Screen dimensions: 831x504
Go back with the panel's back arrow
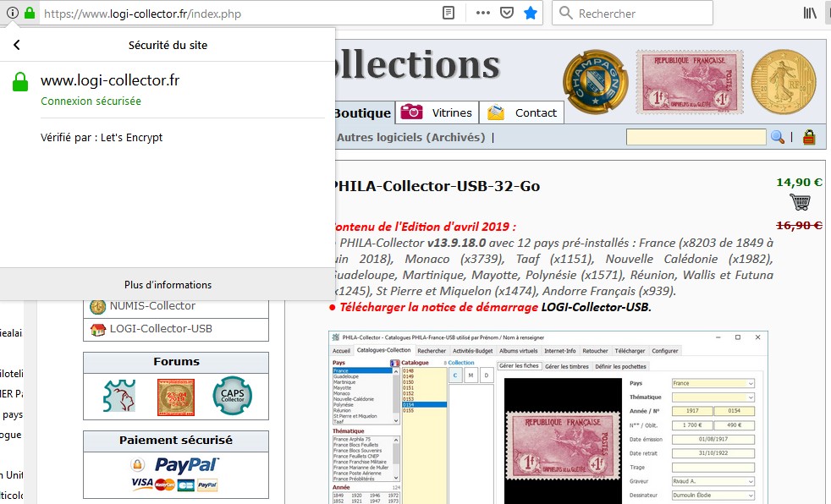pyautogui.click(x=16, y=45)
